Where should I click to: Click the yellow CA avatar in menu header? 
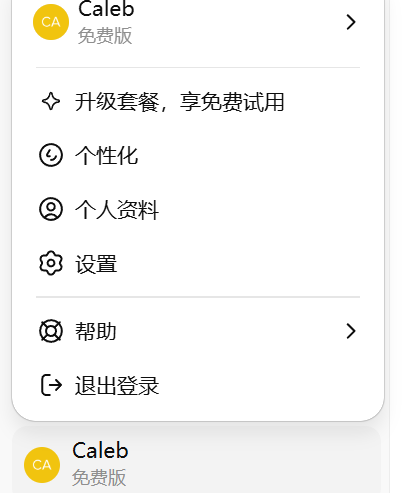[51, 22]
